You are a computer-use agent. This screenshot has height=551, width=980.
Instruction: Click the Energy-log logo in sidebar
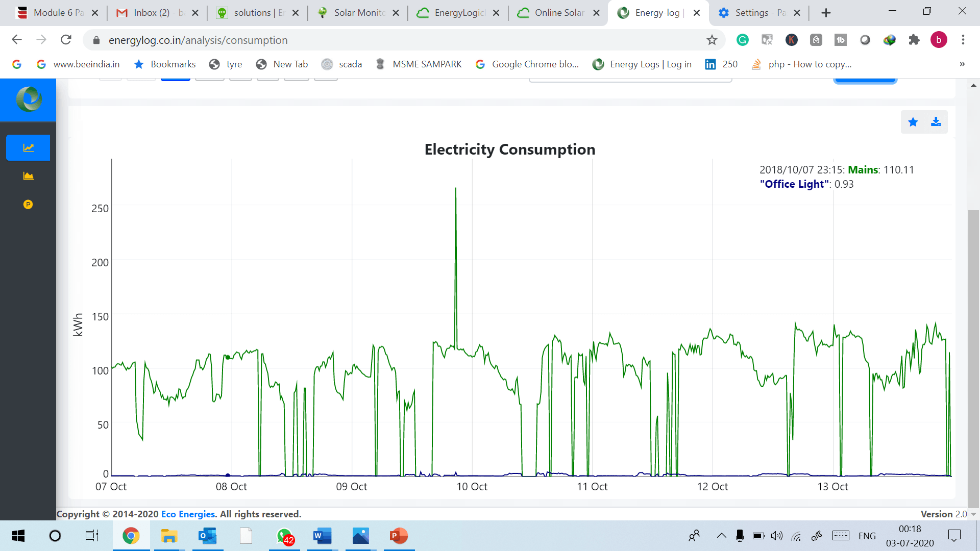29,99
